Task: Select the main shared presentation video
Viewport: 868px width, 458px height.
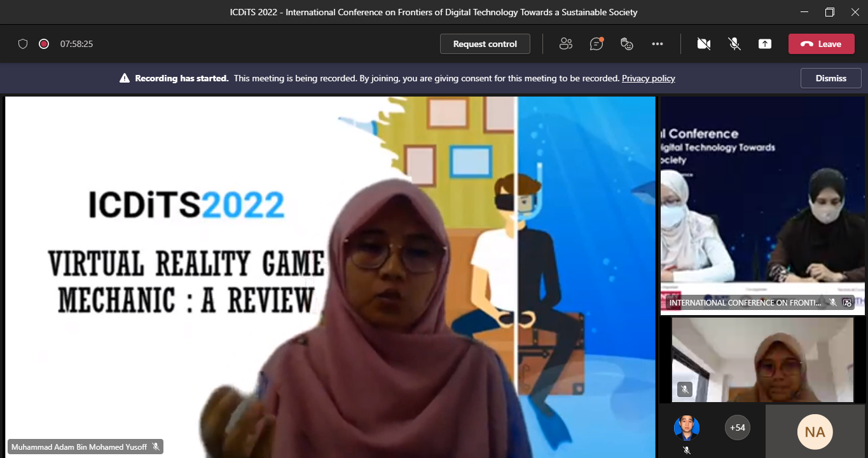Action: [x=330, y=277]
